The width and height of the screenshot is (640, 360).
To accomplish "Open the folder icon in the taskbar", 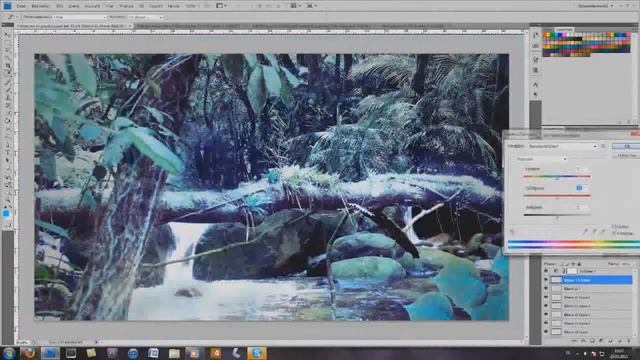I will [x=174, y=353].
